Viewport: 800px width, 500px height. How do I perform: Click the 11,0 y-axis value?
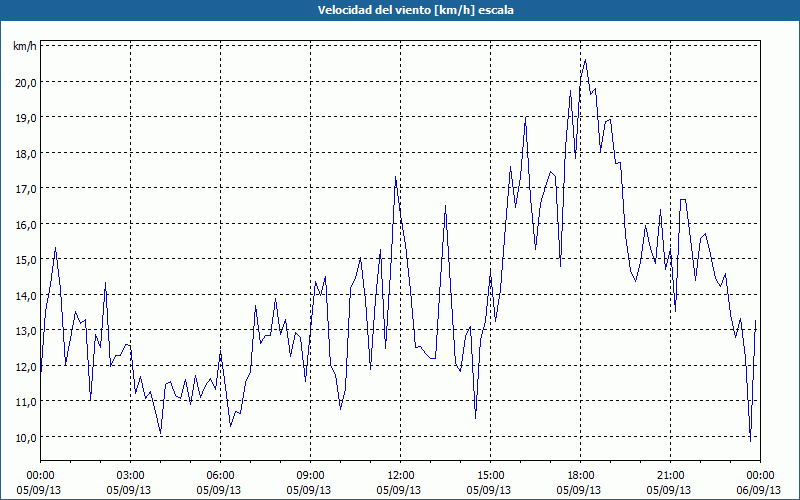[26, 402]
